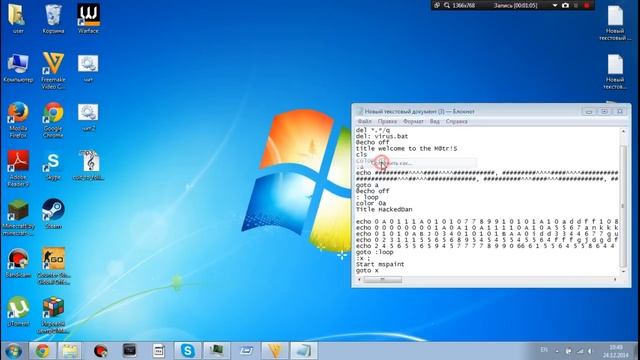Open File Explorer from the taskbar

pyautogui.click(x=70, y=351)
